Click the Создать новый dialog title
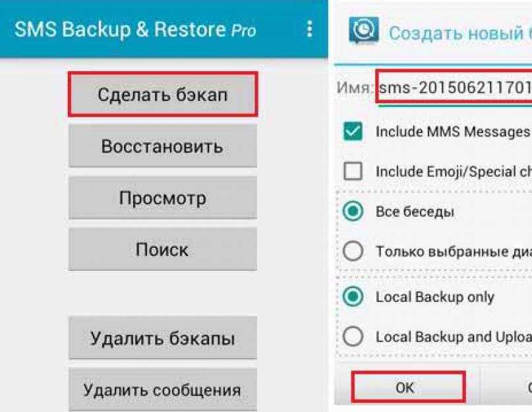Image resolution: width=532 pixels, height=412 pixels. pyautogui.click(x=460, y=33)
